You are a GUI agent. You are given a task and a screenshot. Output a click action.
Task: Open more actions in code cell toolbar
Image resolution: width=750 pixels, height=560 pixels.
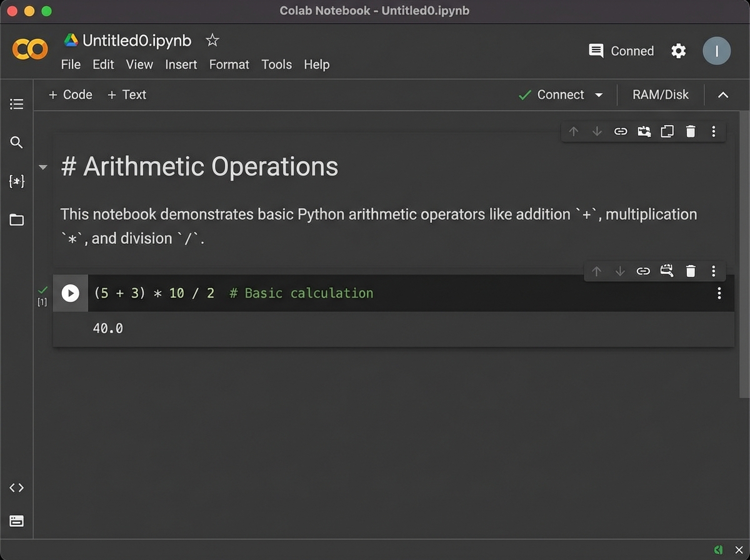pyautogui.click(x=714, y=271)
